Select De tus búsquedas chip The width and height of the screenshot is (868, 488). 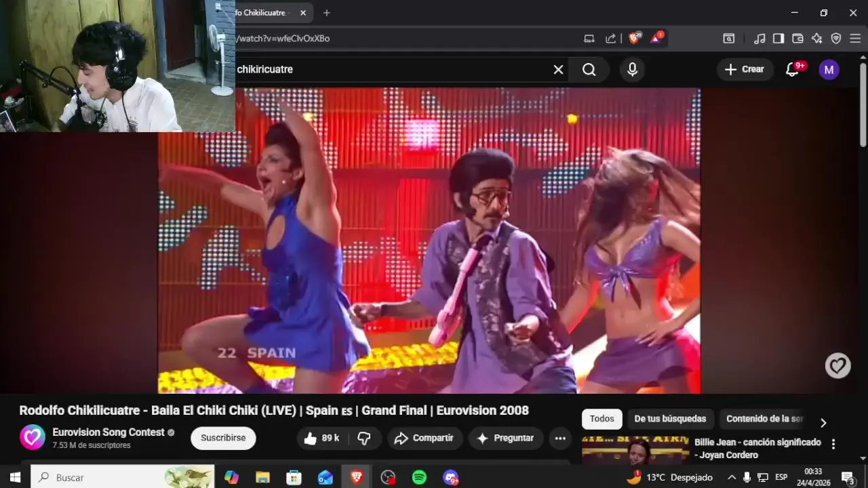[670, 419]
